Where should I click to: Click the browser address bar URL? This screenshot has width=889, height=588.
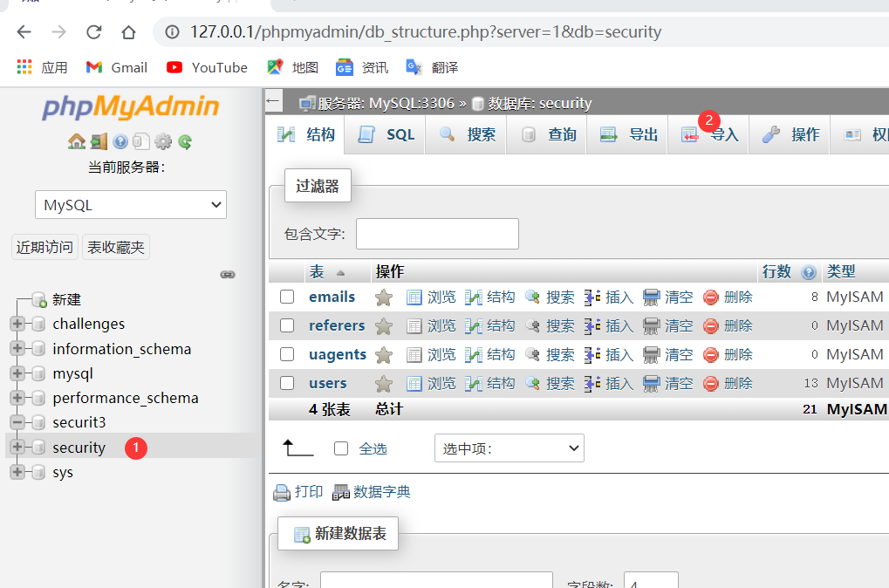(426, 31)
